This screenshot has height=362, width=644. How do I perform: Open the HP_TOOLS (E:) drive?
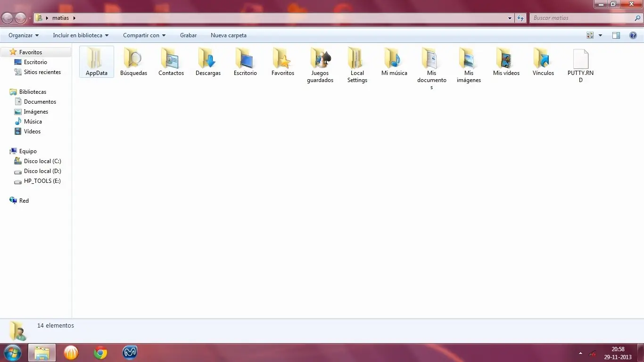42,181
